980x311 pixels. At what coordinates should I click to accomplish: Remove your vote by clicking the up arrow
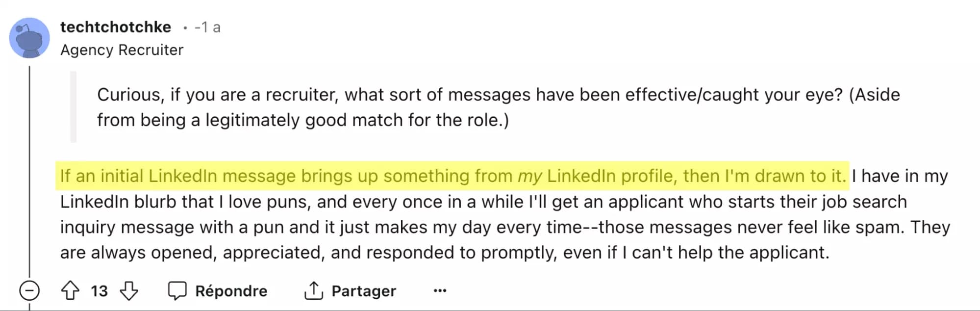(70, 291)
